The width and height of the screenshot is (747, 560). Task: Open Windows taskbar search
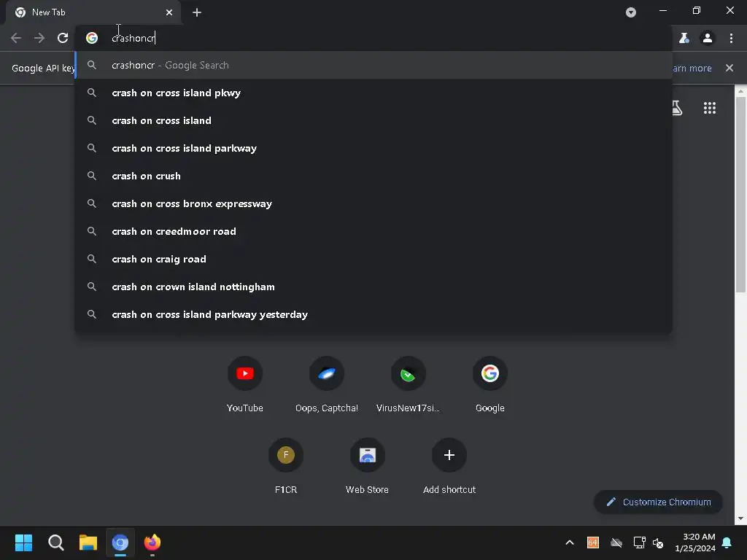pos(55,542)
